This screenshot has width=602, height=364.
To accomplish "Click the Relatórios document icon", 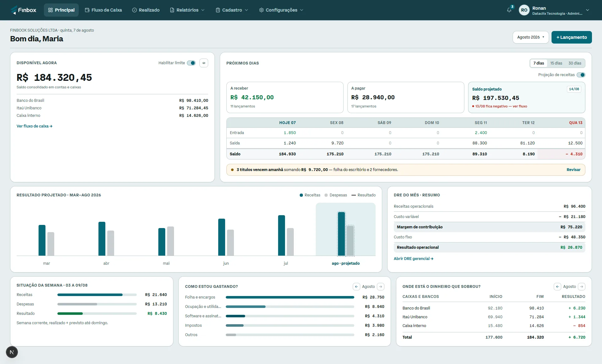I will pos(172,10).
